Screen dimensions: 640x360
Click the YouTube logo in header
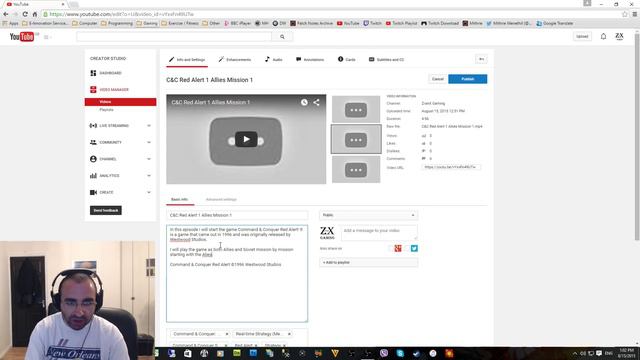(22, 37)
